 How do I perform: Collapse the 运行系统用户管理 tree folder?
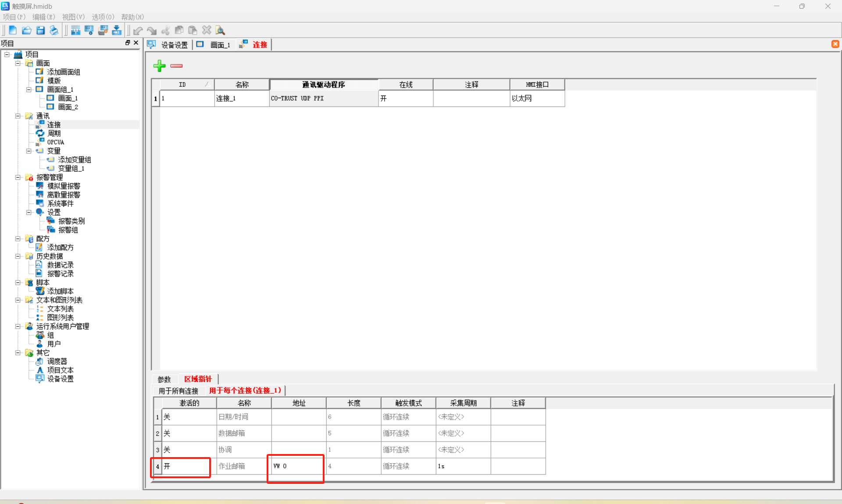pos(18,326)
